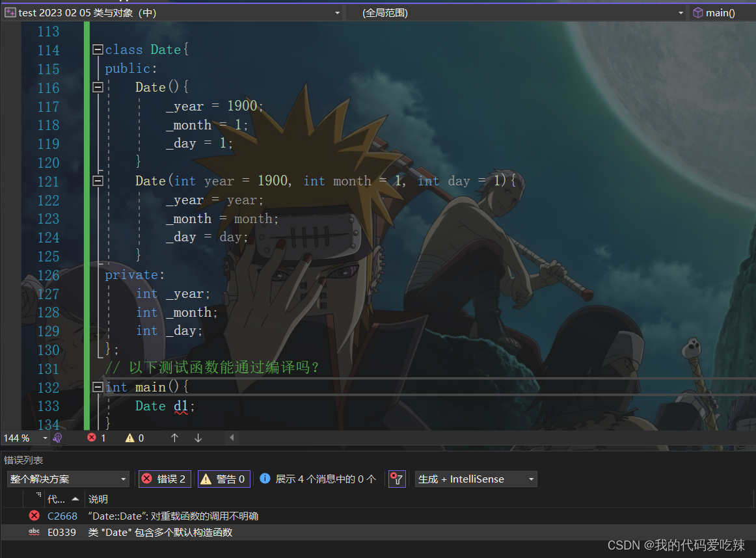Click line number 121 in the gutter
This screenshot has height=558, width=756.
[x=48, y=181]
